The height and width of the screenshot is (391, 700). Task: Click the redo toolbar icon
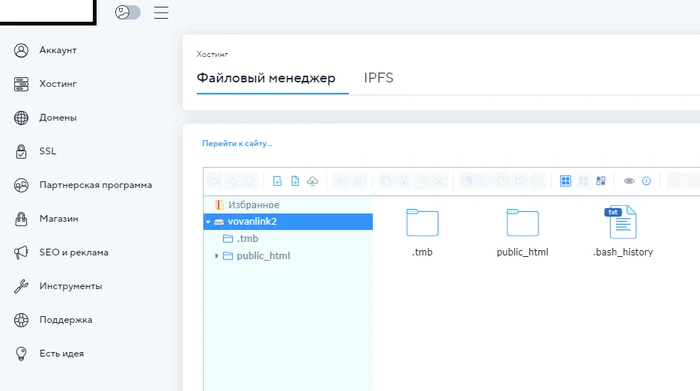tap(358, 181)
